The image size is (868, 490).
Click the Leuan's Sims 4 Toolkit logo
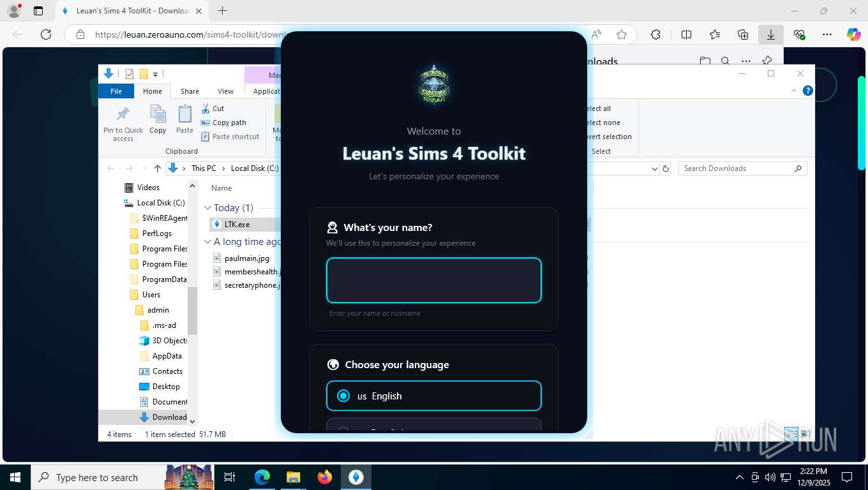(x=434, y=84)
